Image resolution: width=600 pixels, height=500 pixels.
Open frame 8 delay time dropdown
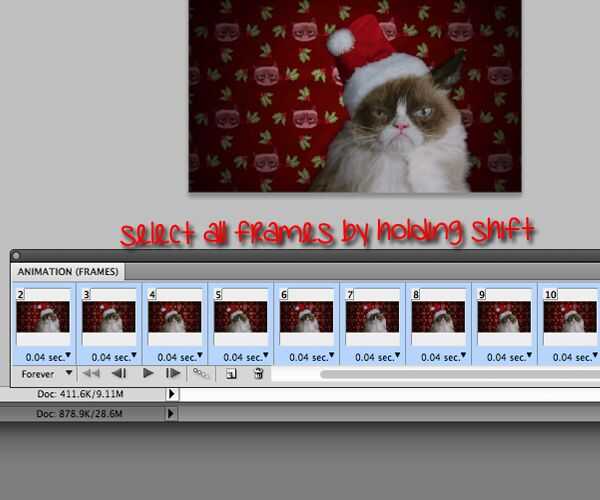pyautogui.click(x=443, y=357)
